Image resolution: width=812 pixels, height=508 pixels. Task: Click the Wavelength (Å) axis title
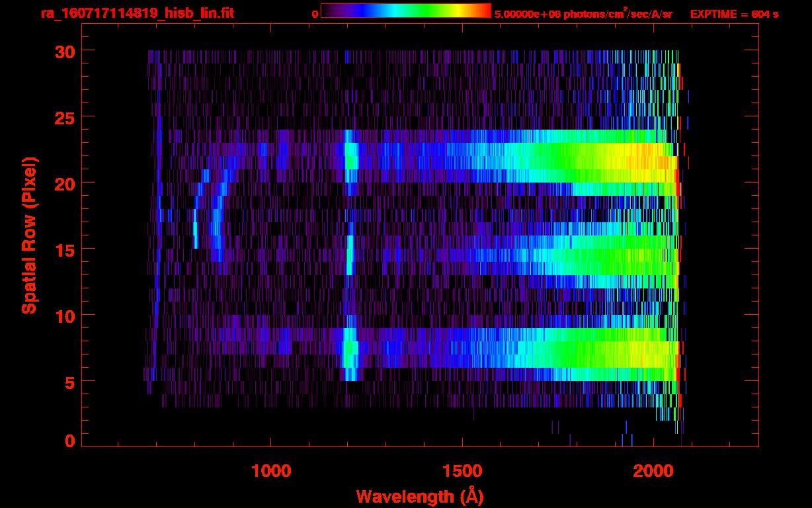(415, 496)
